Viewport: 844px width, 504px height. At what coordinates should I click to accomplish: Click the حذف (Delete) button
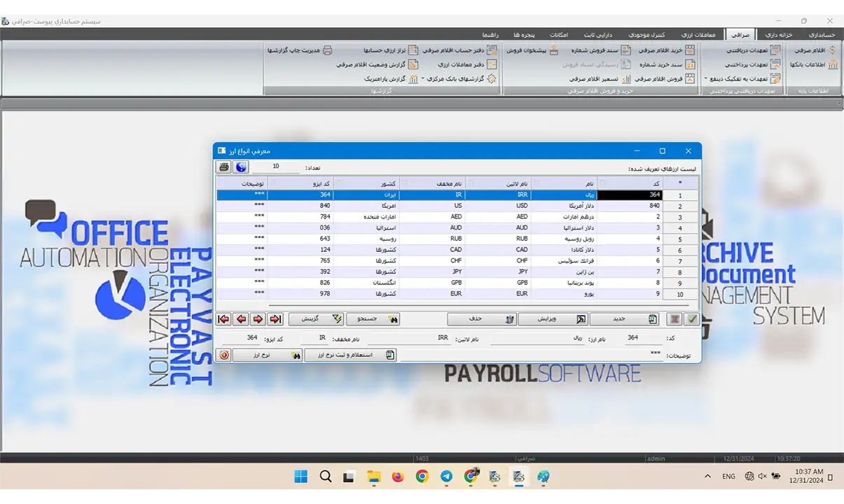tap(482, 319)
